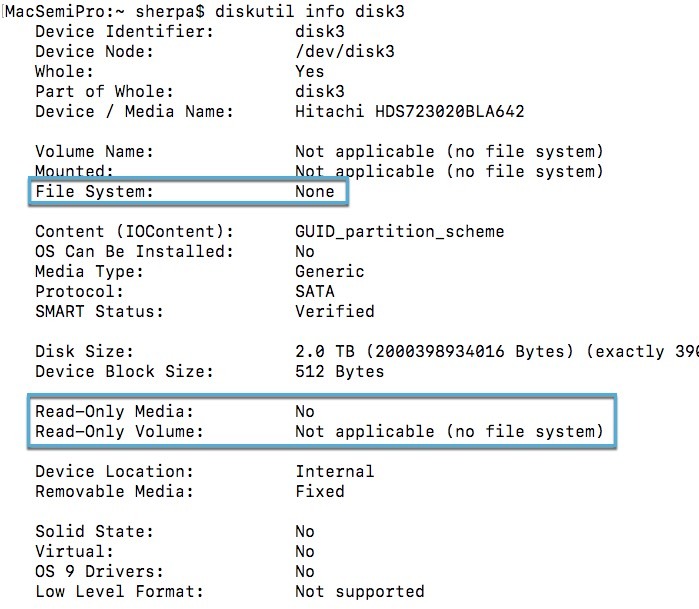The image size is (699, 609).
Task: Click the Device Block Size 512 Bytes value
Action: click(x=340, y=371)
